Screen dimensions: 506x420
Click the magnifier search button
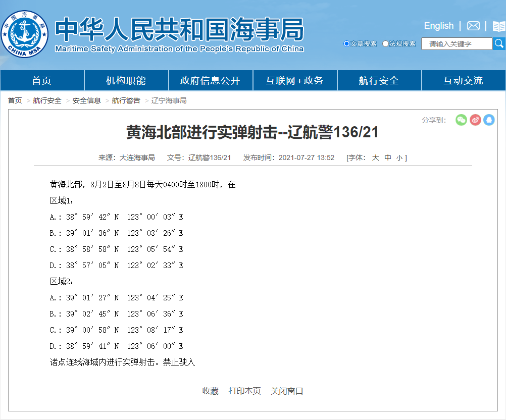click(x=499, y=43)
